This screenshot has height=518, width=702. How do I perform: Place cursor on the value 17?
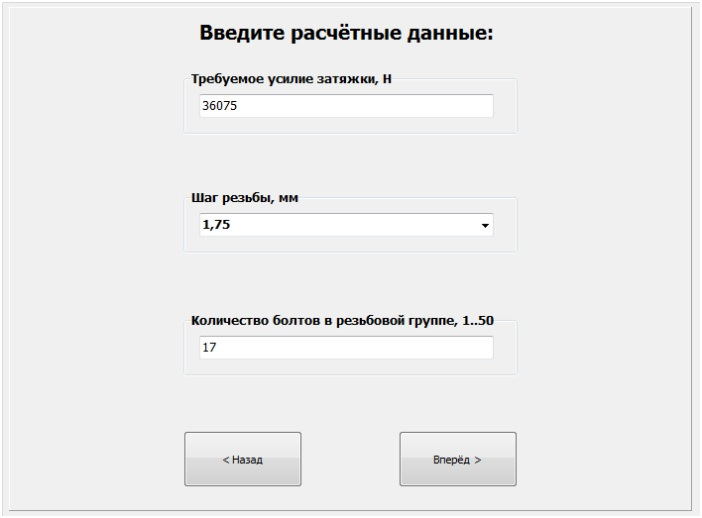tap(208, 348)
